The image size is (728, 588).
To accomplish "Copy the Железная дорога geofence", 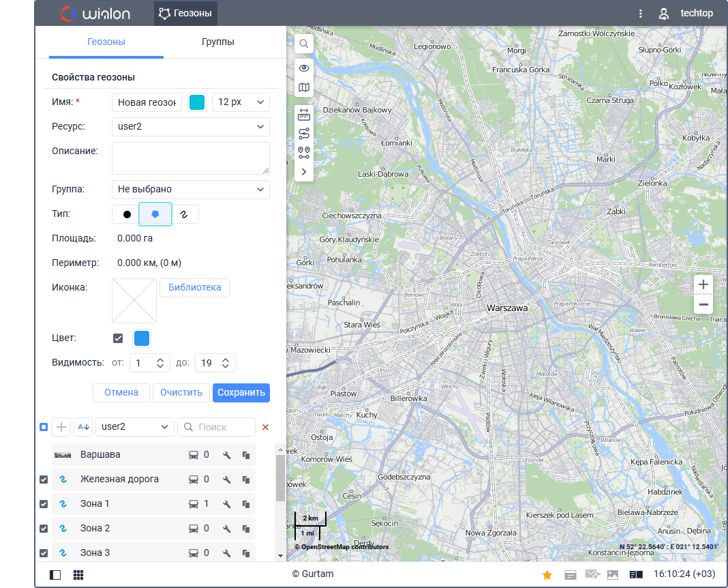I will click(245, 480).
